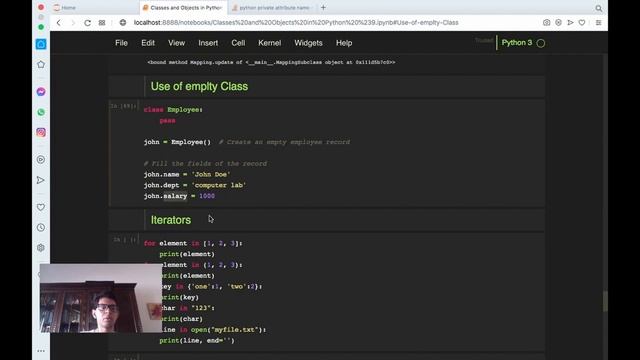Click the Python 3 kernel name
The height and width of the screenshot is (360, 640).
[x=517, y=42]
